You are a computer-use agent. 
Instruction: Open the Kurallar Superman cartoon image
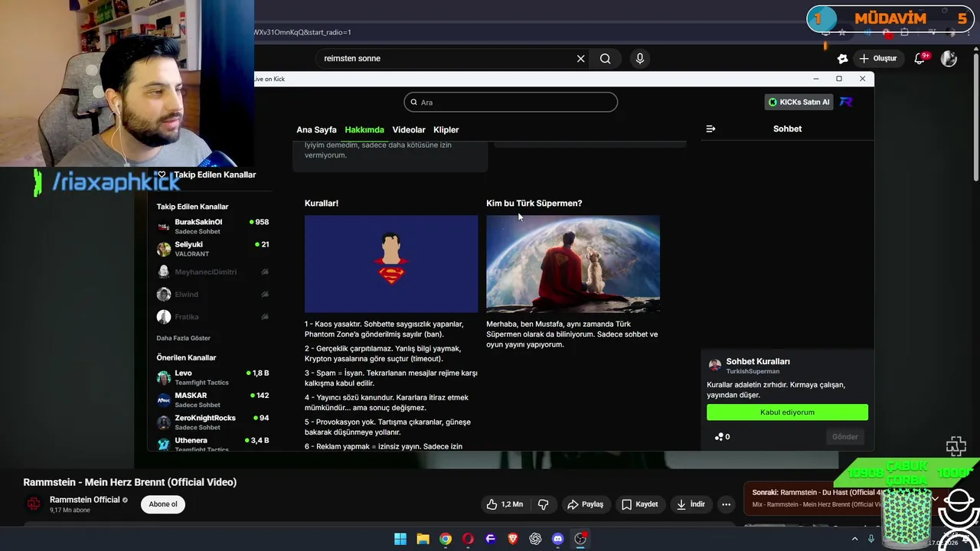391,264
